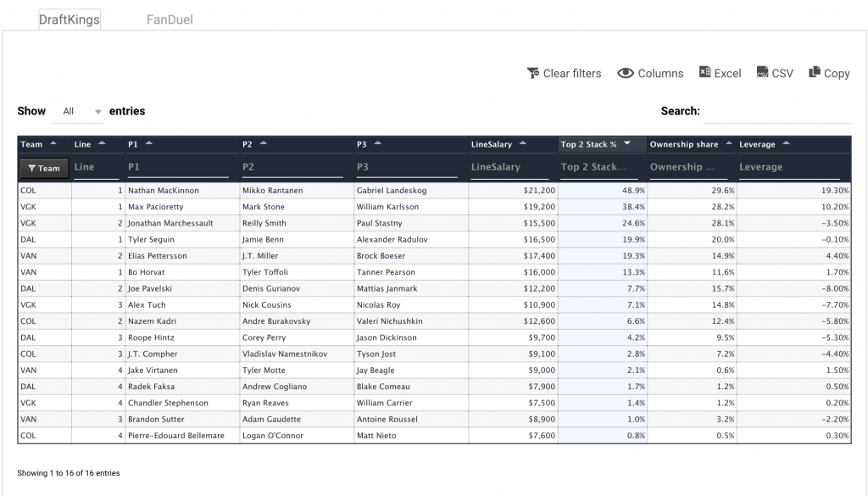Select the Valeri Nichushkin cell
The image size is (868, 496).
tap(411, 321)
